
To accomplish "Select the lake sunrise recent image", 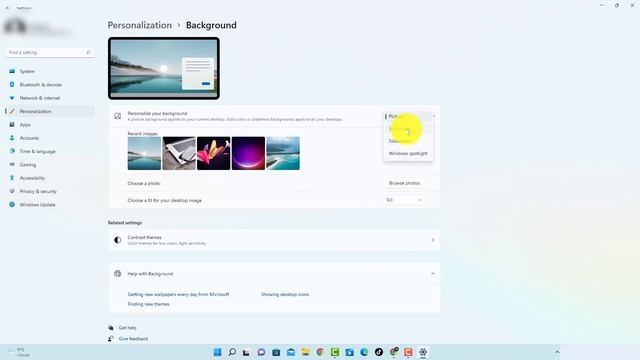I will click(x=144, y=153).
